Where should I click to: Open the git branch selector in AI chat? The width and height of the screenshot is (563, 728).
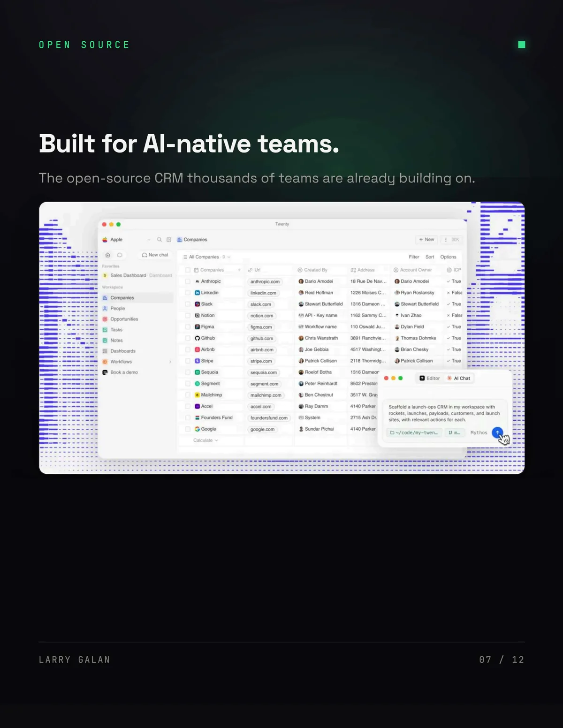click(x=454, y=433)
